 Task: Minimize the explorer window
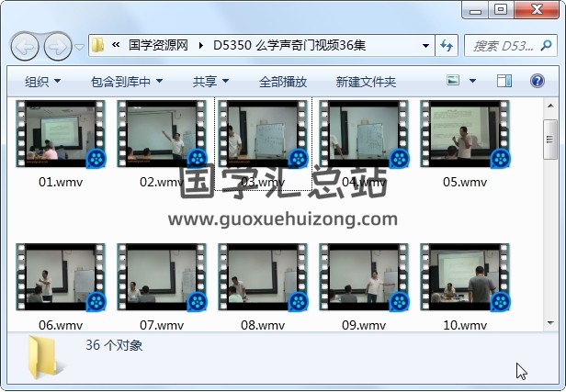pyautogui.click(x=475, y=10)
